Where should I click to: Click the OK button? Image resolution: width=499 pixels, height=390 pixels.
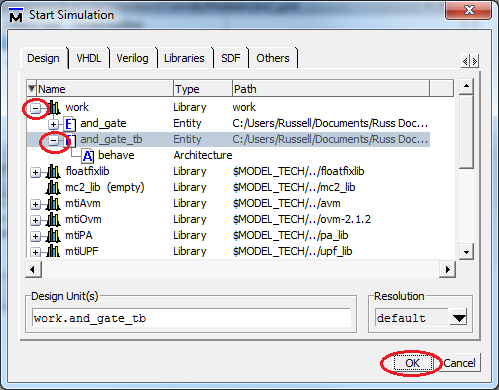pyautogui.click(x=413, y=363)
